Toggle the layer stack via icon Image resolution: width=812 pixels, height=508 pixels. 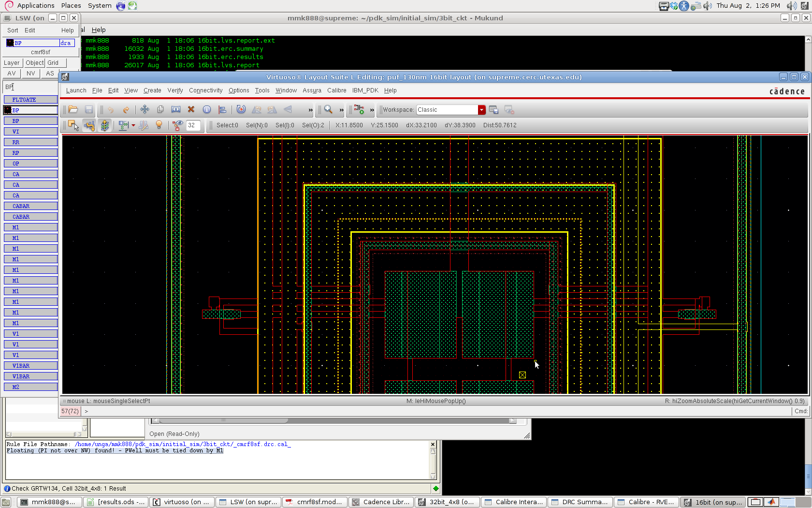pyautogui.click(x=105, y=125)
